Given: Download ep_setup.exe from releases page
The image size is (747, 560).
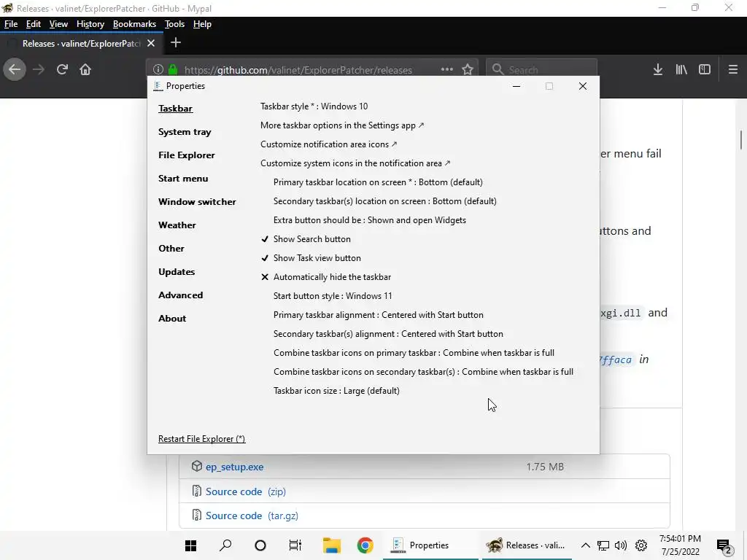Looking at the screenshot, I should [234, 467].
